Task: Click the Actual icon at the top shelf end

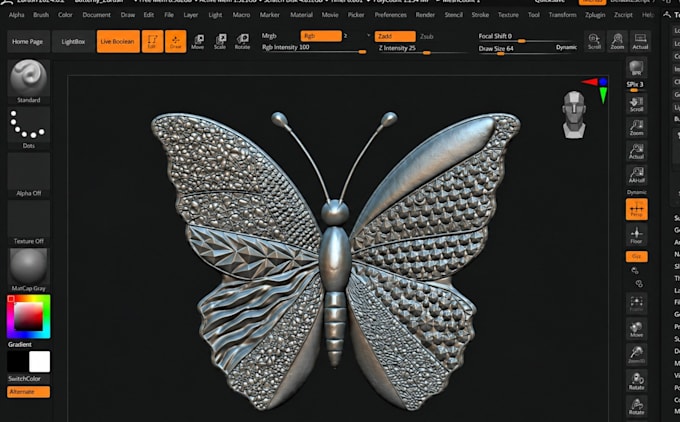Action: point(640,41)
